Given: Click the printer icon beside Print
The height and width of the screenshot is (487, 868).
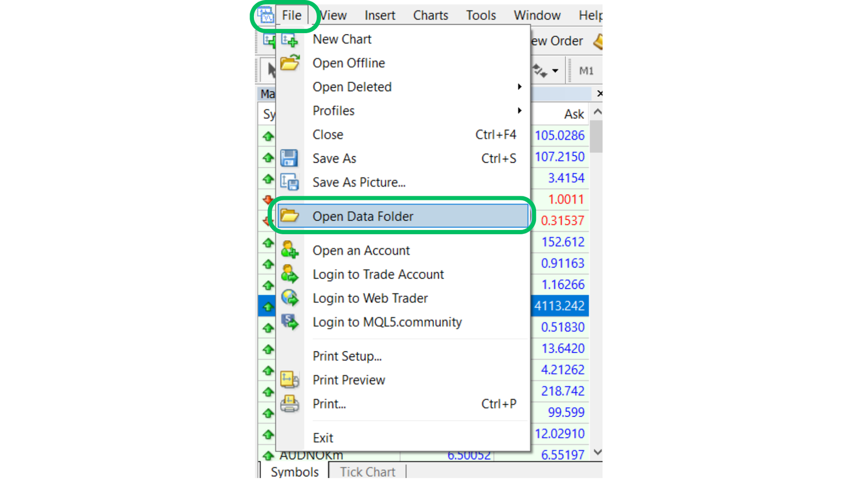Looking at the screenshot, I should pyautogui.click(x=289, y=403).
